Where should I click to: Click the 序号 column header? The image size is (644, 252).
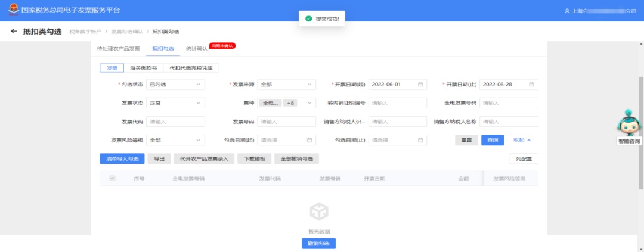tap(139, 179)
